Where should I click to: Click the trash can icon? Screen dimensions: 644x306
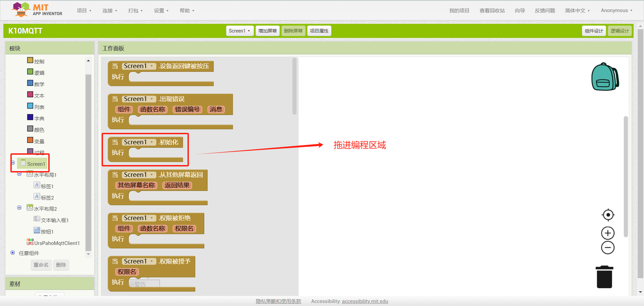604,277
